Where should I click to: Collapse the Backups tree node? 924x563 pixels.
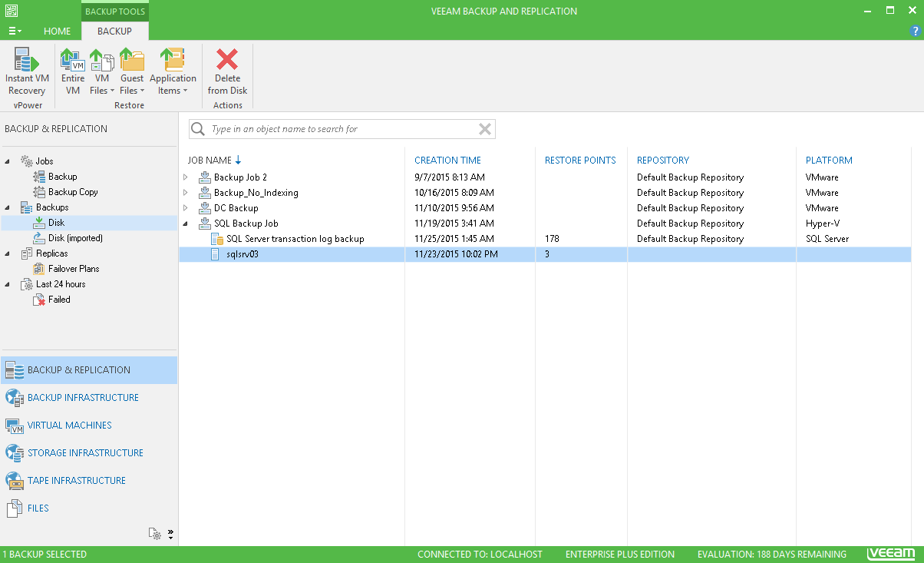[8, 207]
